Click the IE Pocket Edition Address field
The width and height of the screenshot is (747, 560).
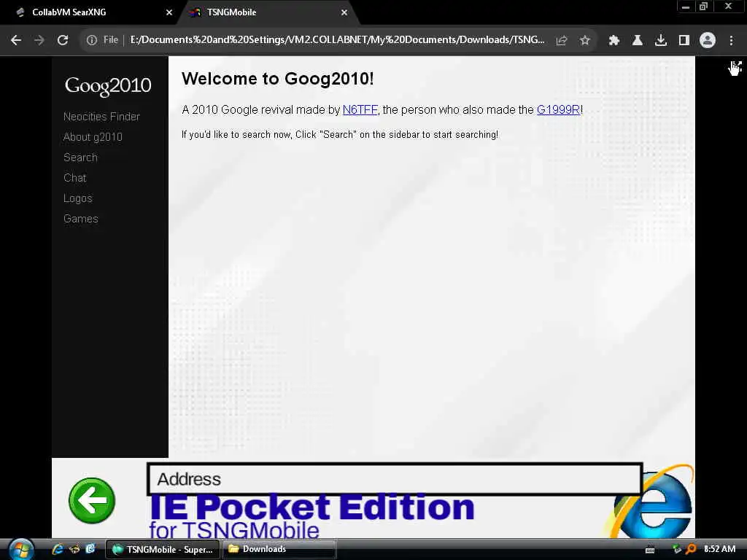pyautogui.click(x=395, y=479)
